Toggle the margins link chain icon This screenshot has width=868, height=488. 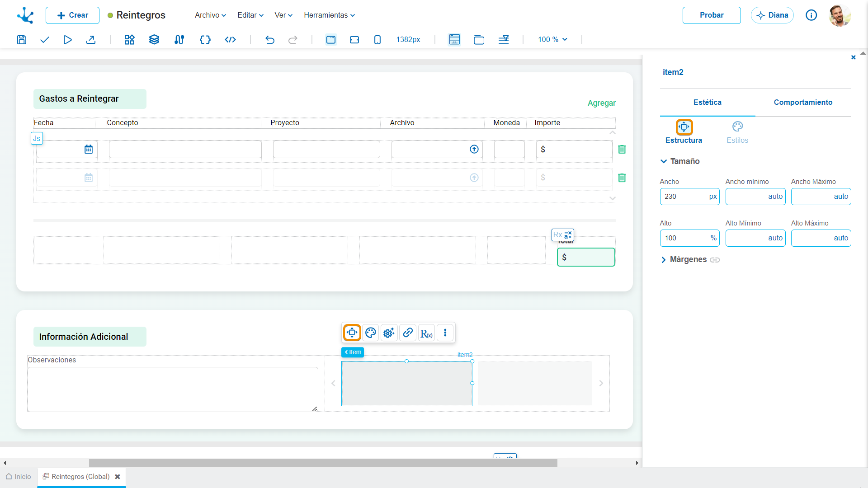(x=715, y=260)
